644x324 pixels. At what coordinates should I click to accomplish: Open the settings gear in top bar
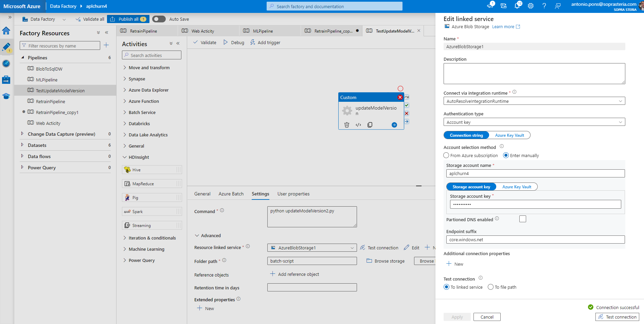click(x=531, y=6)
